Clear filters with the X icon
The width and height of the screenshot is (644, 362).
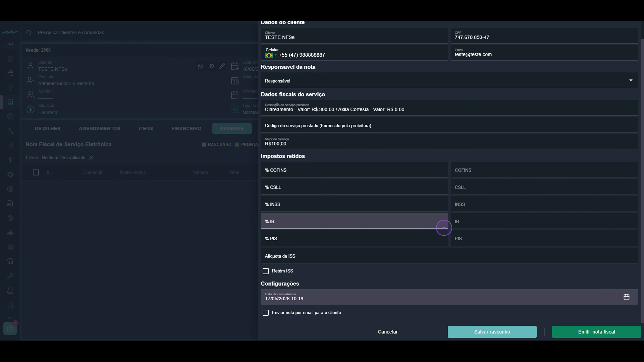pos(91,158)
